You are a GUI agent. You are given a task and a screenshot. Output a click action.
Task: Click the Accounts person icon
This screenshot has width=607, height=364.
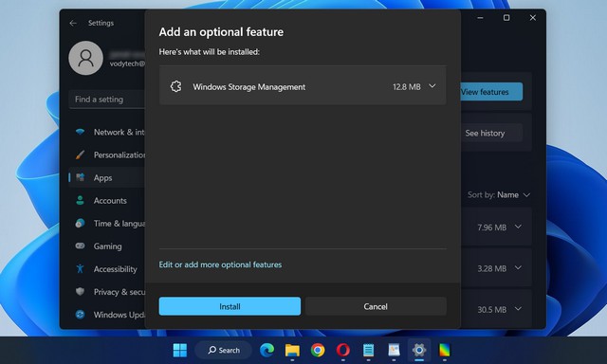80,200
